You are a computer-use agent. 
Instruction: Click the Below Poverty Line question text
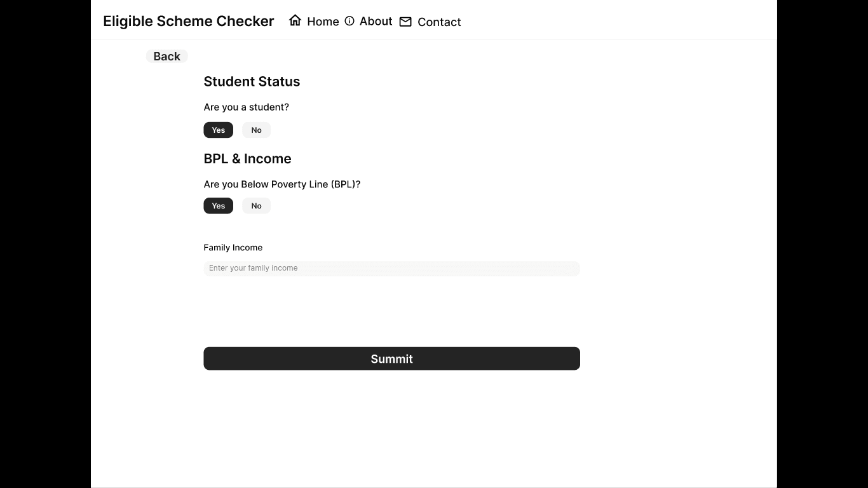point(281,184)
